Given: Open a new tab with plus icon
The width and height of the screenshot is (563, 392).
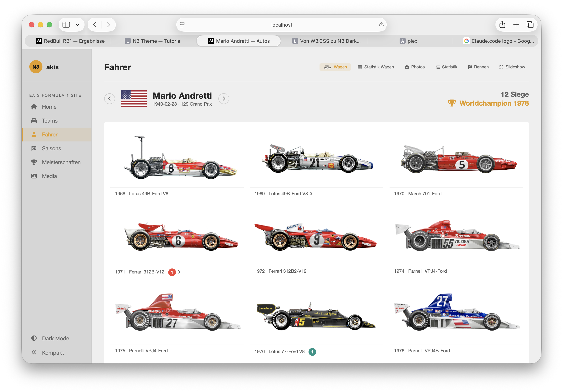Looking at the screenshot, I should point(516,24).
